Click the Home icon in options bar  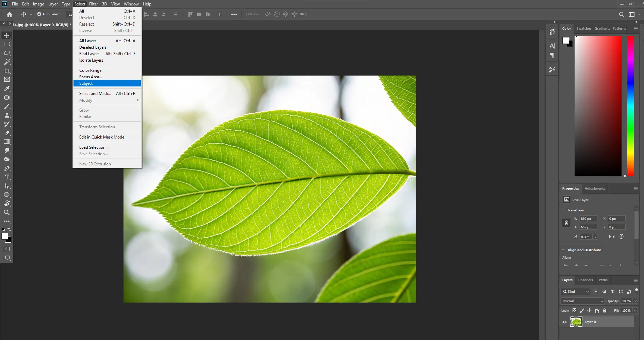pos(10,14)
